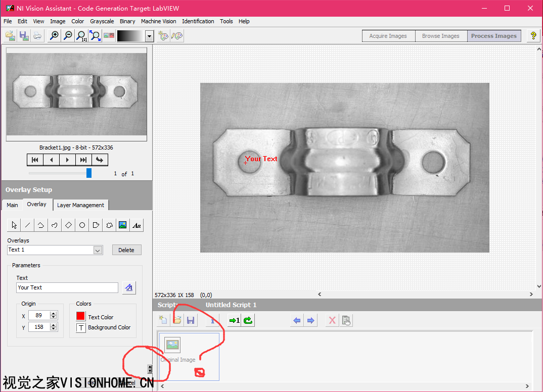Click the palette icon with the pencil
The height and width of the screenshot is (392, 543).
(177, 36)
